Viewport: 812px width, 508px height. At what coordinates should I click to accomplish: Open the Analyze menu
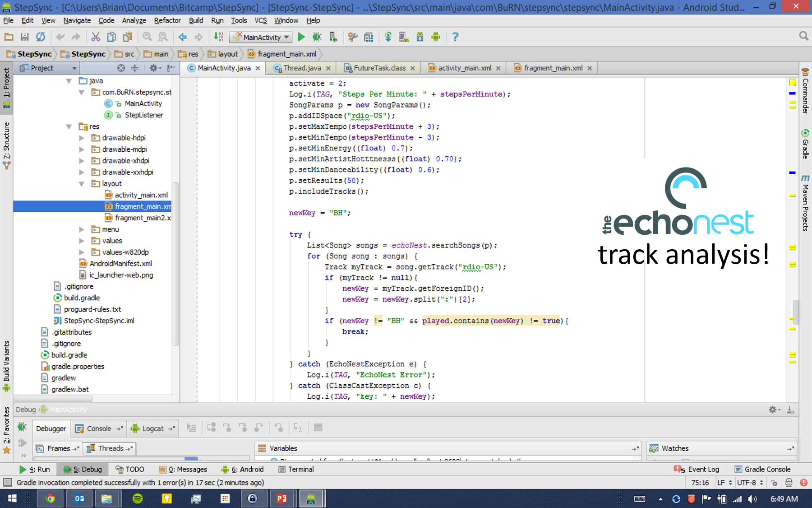(134, 20)
